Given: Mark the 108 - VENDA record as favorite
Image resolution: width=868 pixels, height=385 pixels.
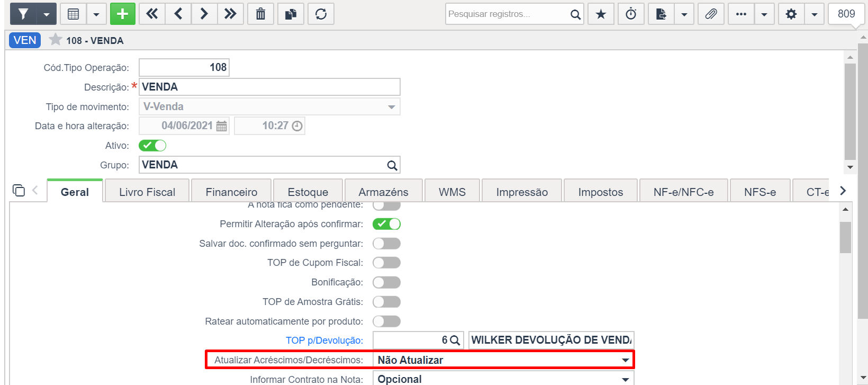Looking at the screenshot, I should click(56, 40).
